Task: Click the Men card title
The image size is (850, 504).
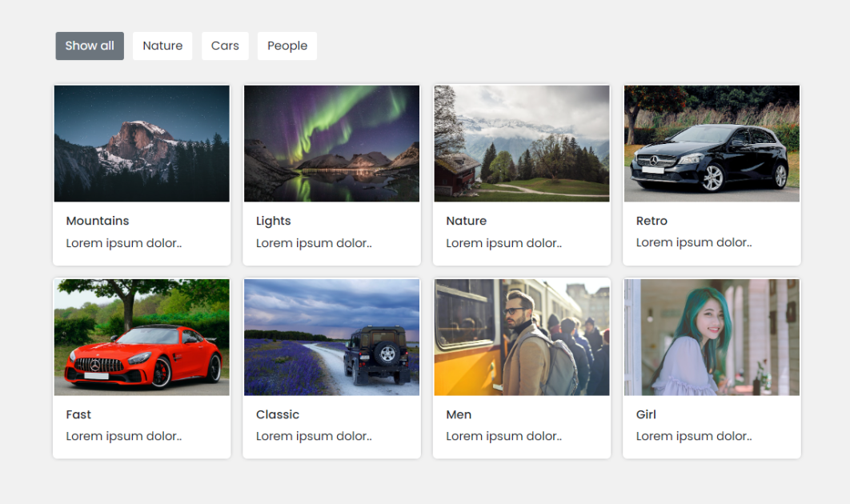Action: click(459, 414)
